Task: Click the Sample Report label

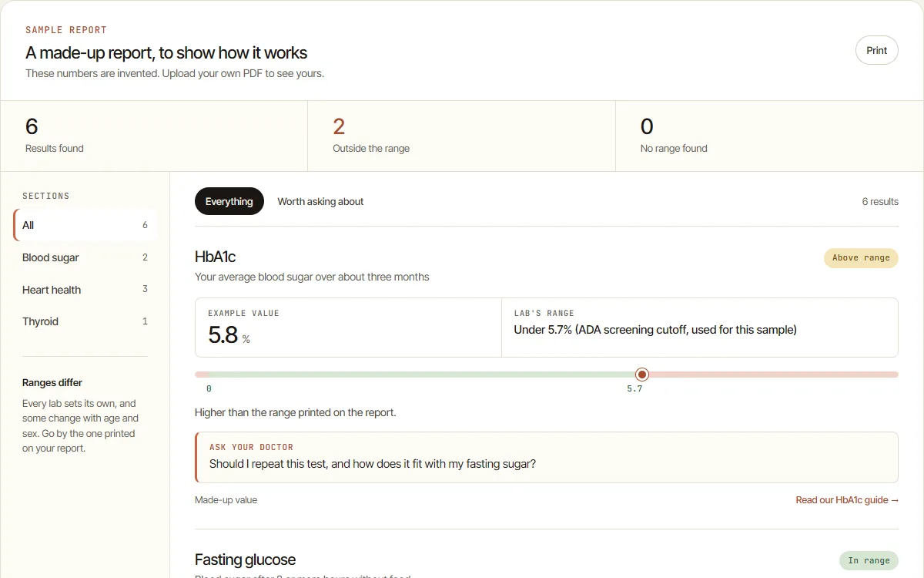Action: [x=66, y=30]
